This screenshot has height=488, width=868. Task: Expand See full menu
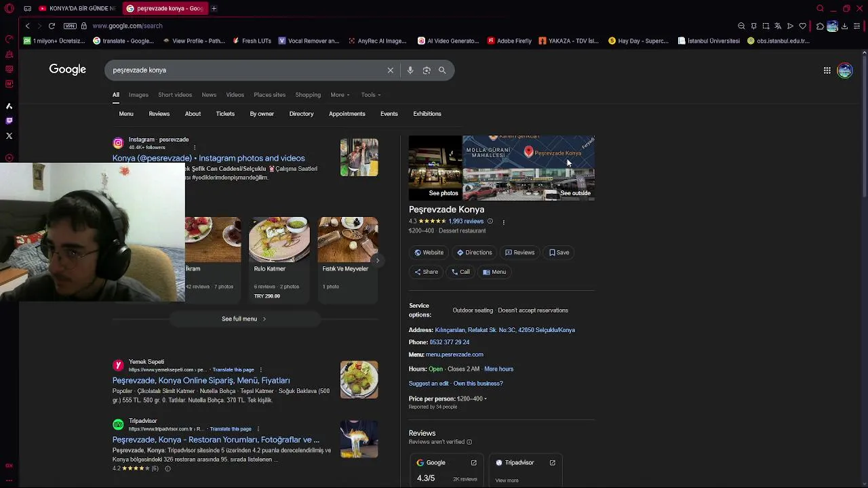(244, 319)
